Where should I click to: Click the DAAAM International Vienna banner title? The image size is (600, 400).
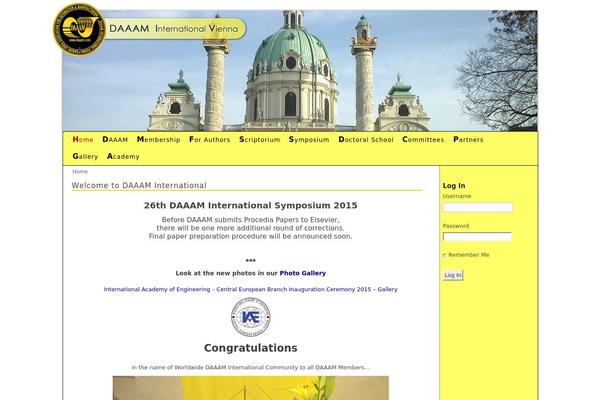tap(174, 29)
